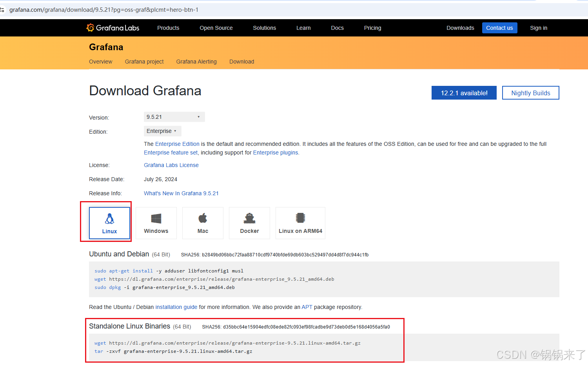Select the Linux on ARM64 tile
This screenshot has width=588, height=365.
[300, 223]
